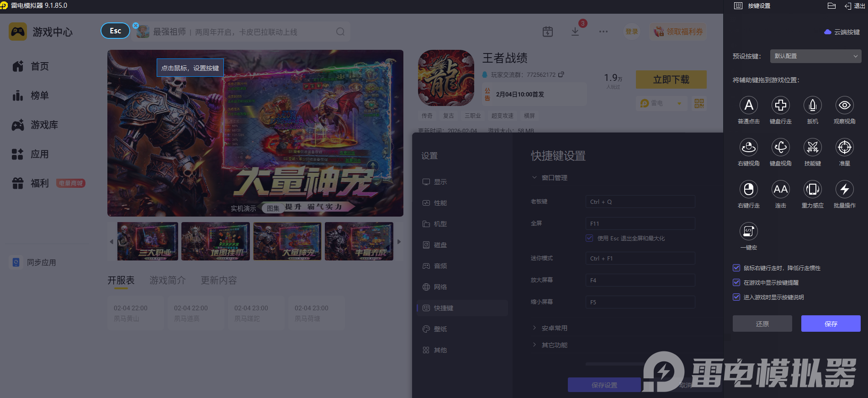Open the 雷电 download source dropdown

(661, 103)
